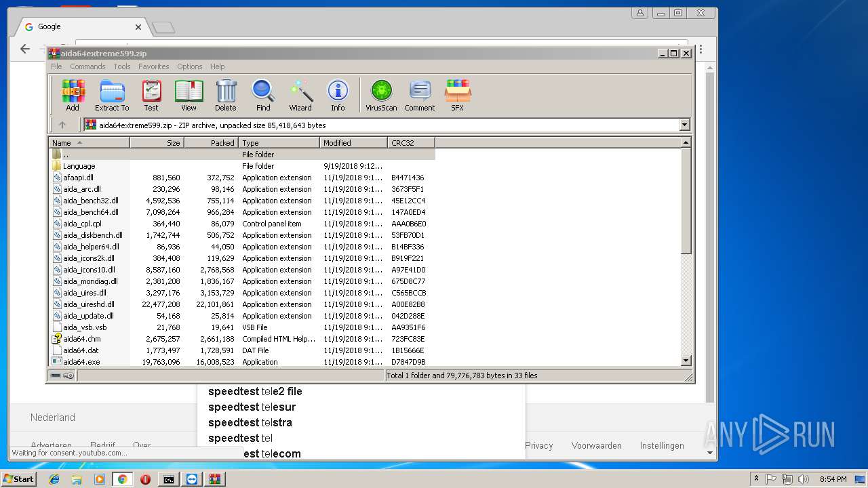Viewport: 868px width, 488px height.
Task: Click the file list scroll up arrow
Action: (x=686, y=142)
